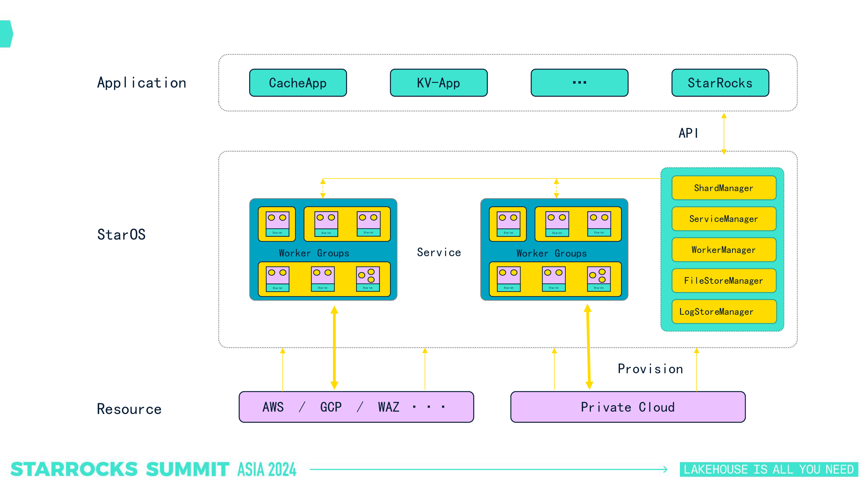This screenshot has width=868, height=488.
Task: Click the Application layer label
Action: [141, 83]
